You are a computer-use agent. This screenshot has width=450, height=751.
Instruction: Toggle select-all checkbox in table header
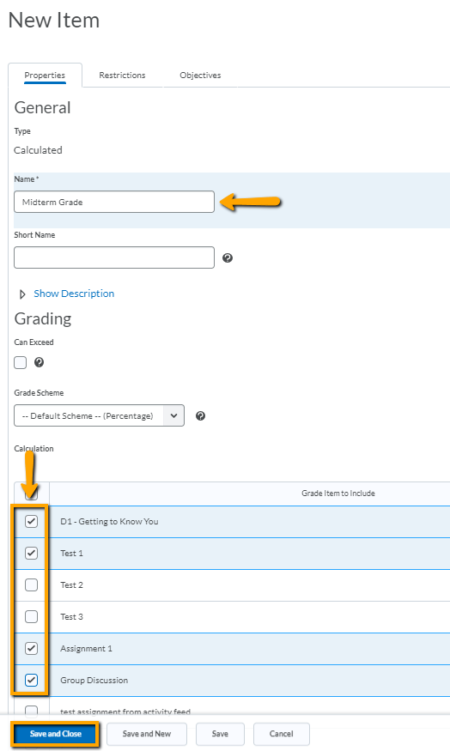[31, 493]
